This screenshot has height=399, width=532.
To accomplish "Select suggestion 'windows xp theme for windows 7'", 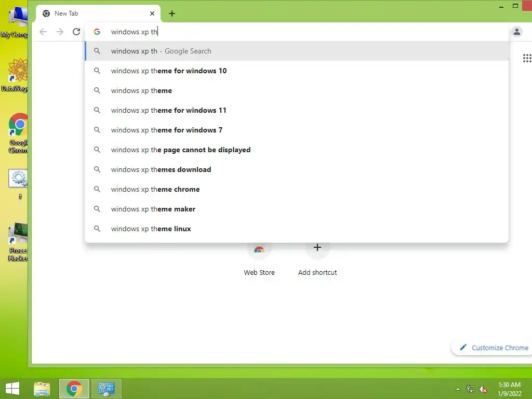I will [297, 130].
